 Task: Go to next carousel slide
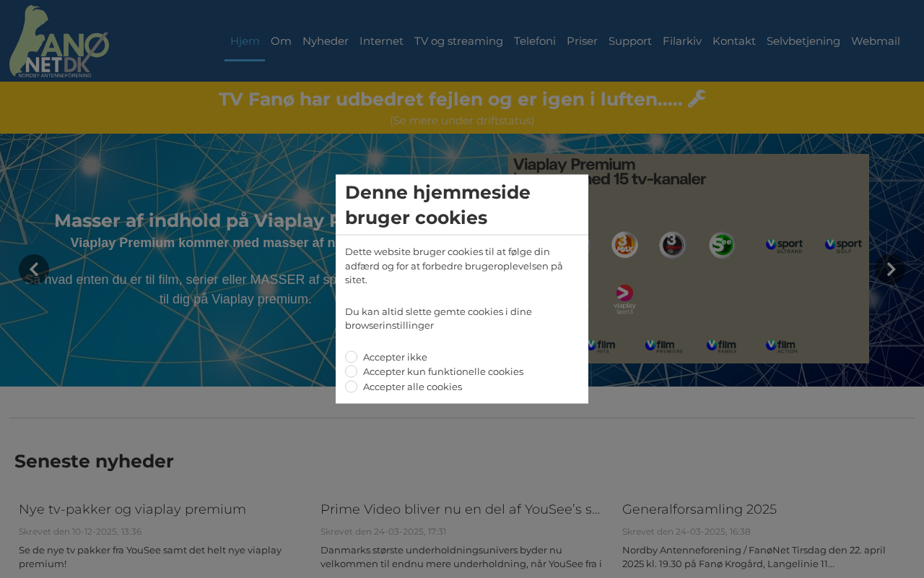click(890, 269)
